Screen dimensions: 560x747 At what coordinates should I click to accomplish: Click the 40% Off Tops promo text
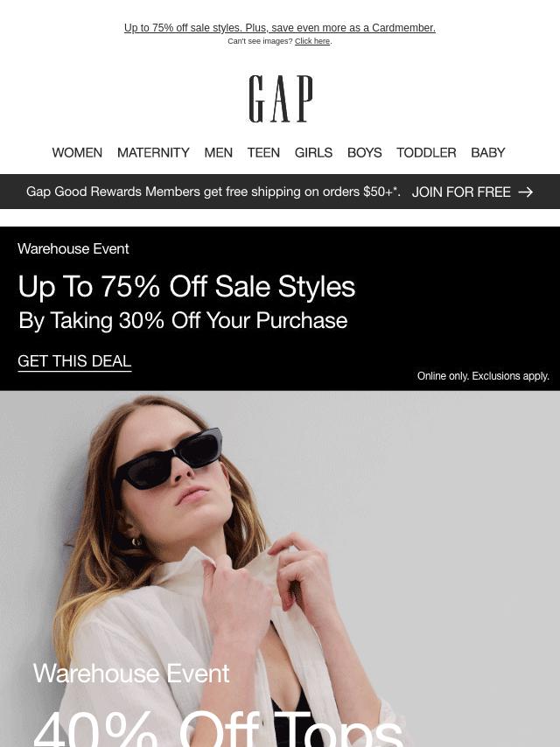coord(218,729)
